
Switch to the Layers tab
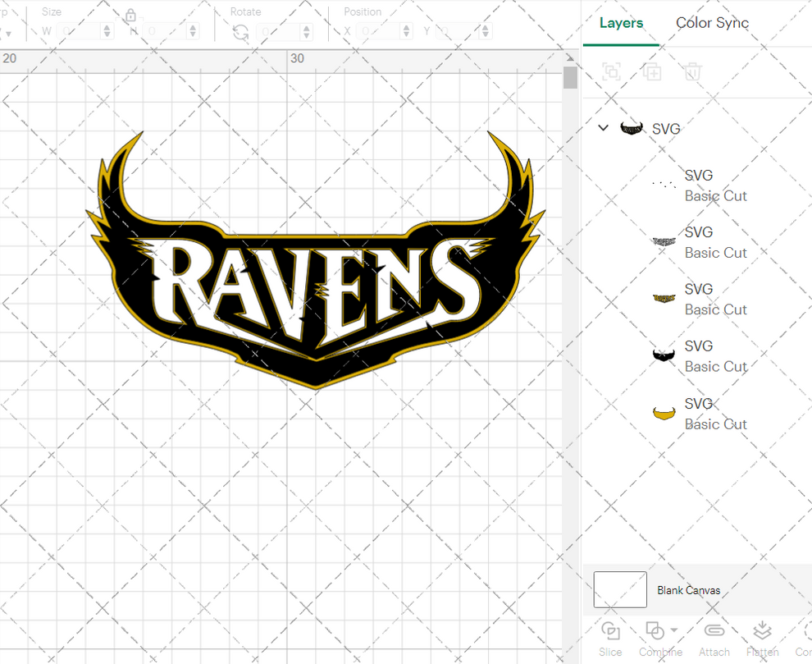621,23
